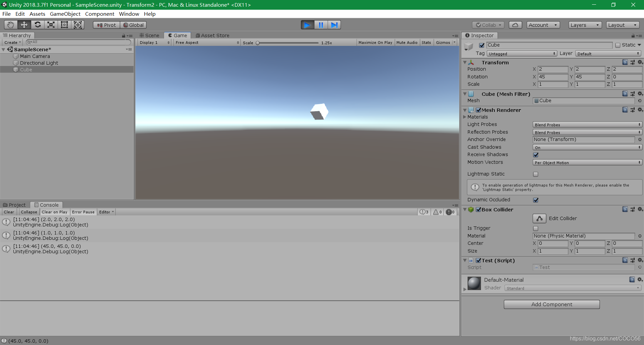Collapse the SampleScene hierarchy arrow
This screenshot has height=345, width=644.
pos(4,50)
